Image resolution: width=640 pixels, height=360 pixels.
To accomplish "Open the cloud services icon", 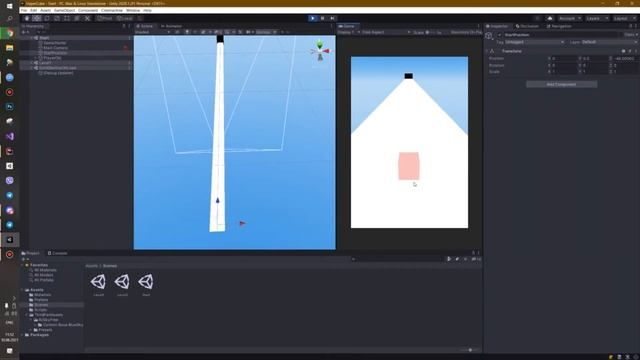I will [x=550, y=18].
